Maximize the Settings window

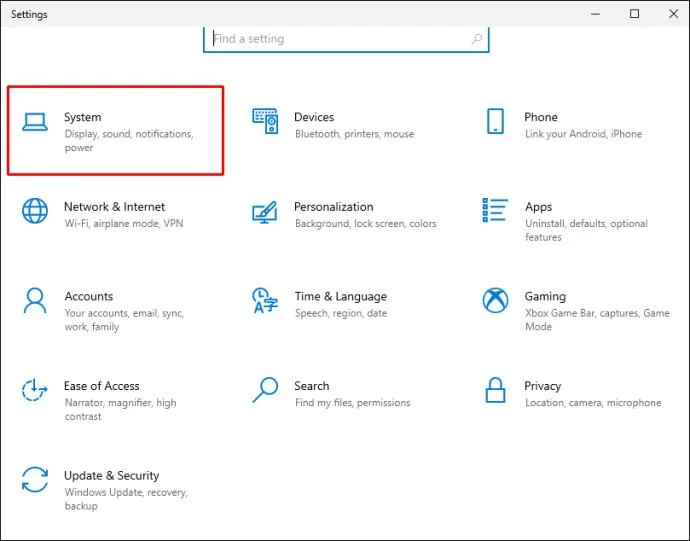635,14
